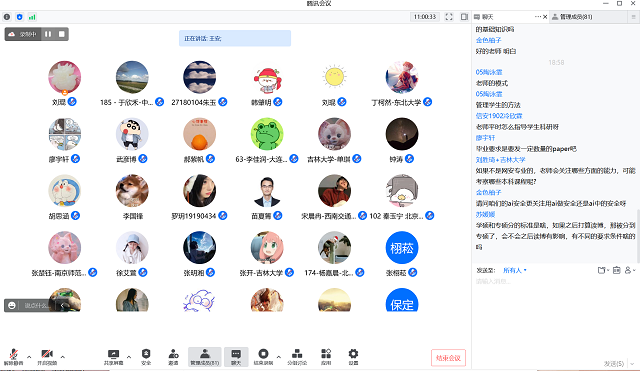Click the Invite participants icon
This screenshot has height=371, width=640.
click(173, 356)
